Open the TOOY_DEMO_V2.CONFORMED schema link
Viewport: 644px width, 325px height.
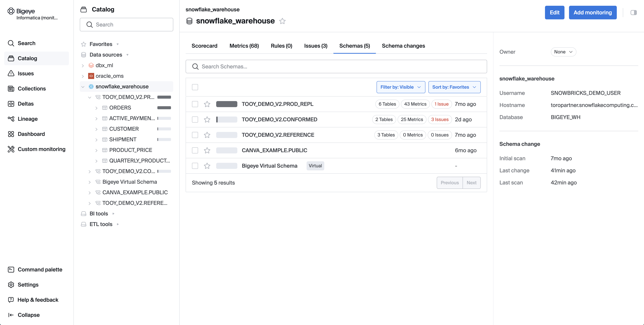(x=279, y=120)
